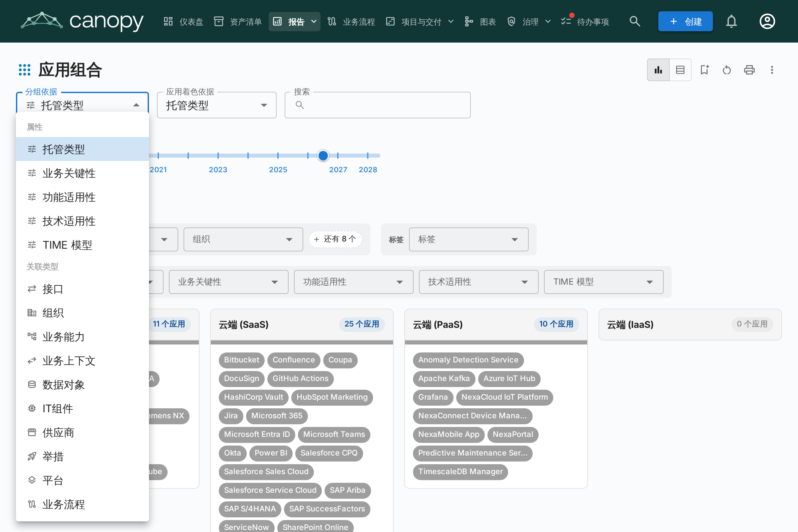The height and width of the screenshot is (532, 798).
Task: Click the 搜索 input field
Action: coord(377,105)
